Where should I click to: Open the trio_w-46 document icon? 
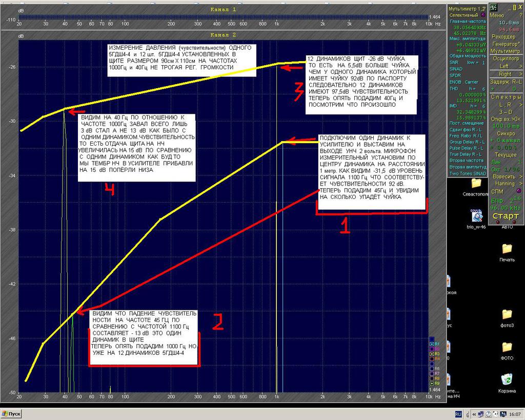click(x=476, y=216)
